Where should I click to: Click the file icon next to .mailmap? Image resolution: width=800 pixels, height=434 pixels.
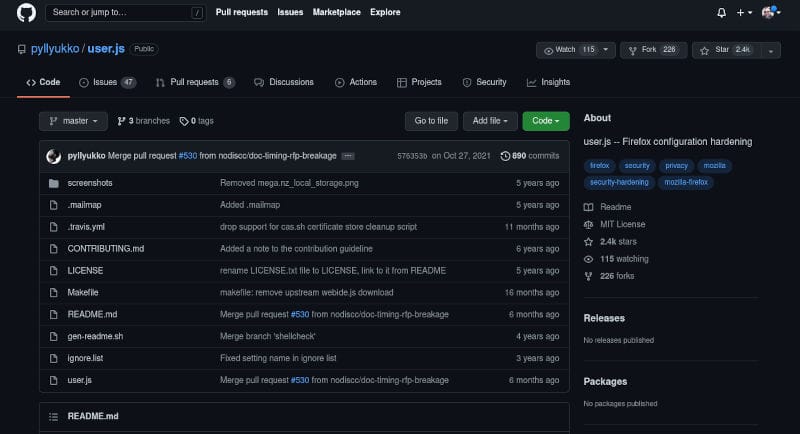click(x=54, y=205)
